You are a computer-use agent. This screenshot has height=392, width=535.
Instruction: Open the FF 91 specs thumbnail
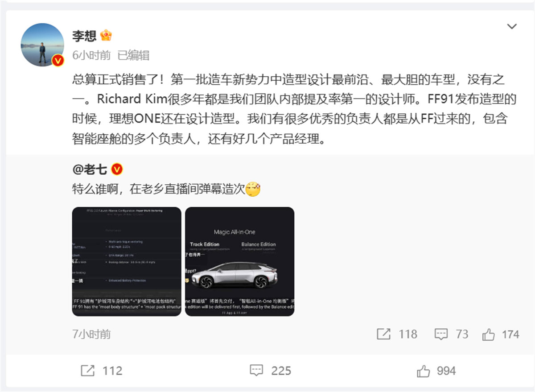coord(127,262)
